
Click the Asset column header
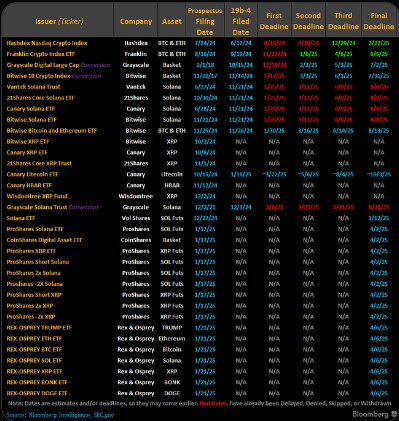point(172,22)
